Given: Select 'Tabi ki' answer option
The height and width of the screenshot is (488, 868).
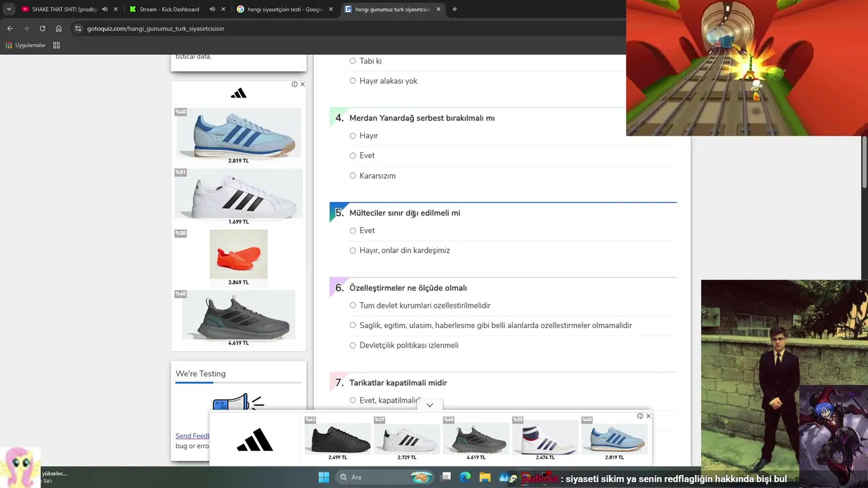Looking at the screenshot, I should 353,61.
